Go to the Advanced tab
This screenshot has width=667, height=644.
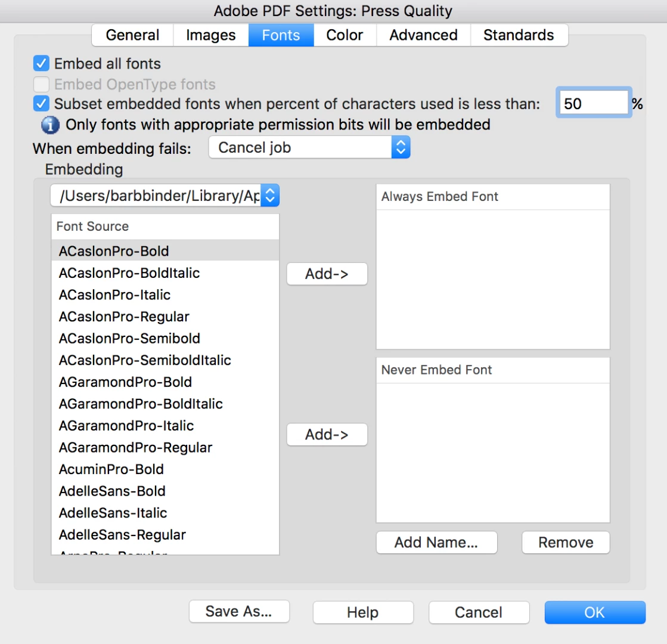tap(423, 35)
